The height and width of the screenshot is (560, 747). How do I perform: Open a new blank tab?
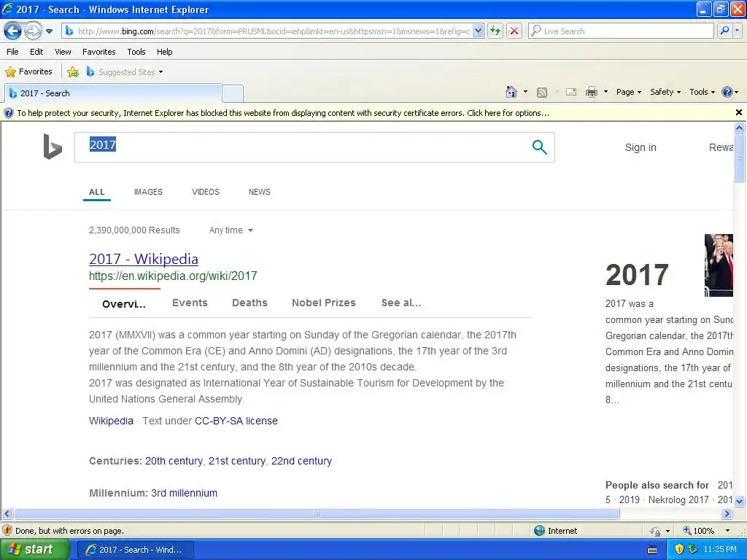point(233,93)
